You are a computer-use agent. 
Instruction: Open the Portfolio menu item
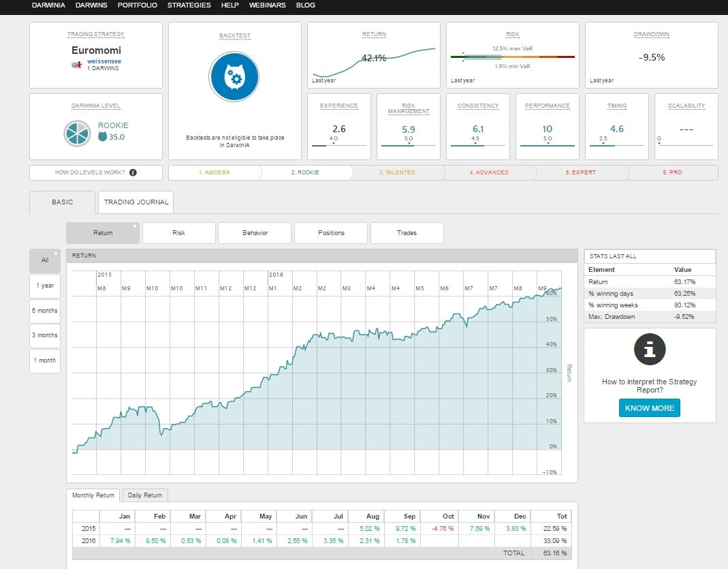pyautogui.click(x=137, y=5)
